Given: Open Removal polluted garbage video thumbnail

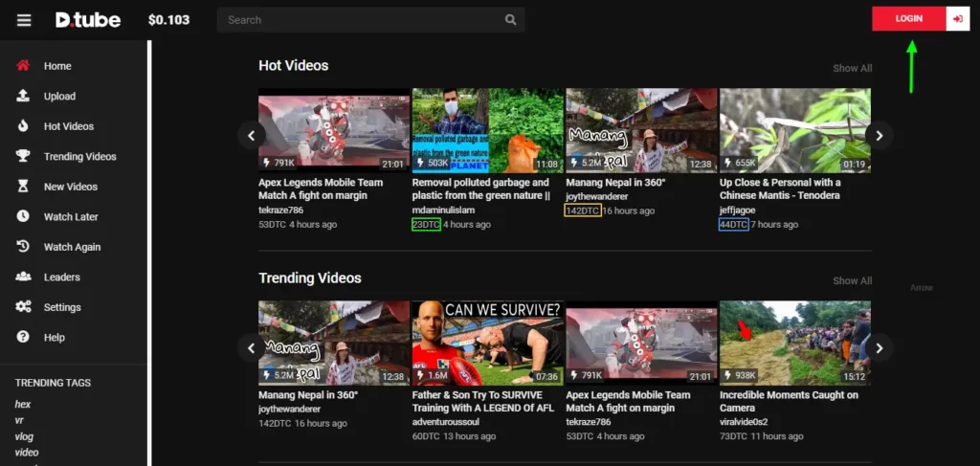Looking at the screenshot, I should coord(487,130).
